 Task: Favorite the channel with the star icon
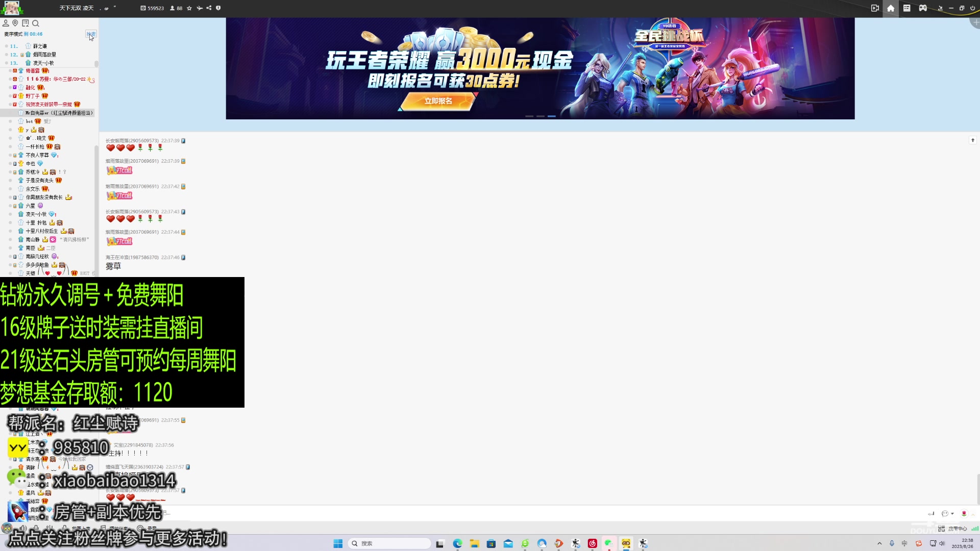click(x=189, y=8)
